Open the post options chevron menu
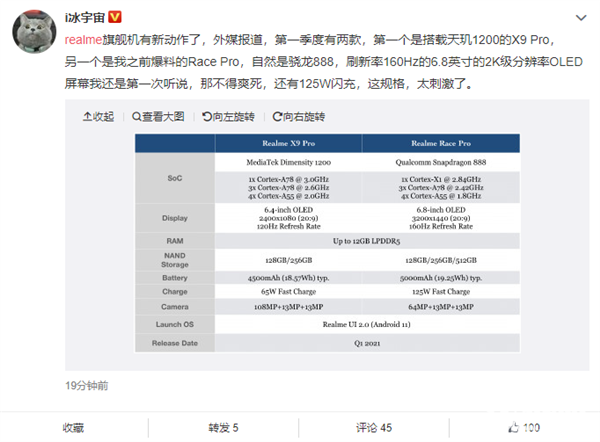 (x=581, y=15)
